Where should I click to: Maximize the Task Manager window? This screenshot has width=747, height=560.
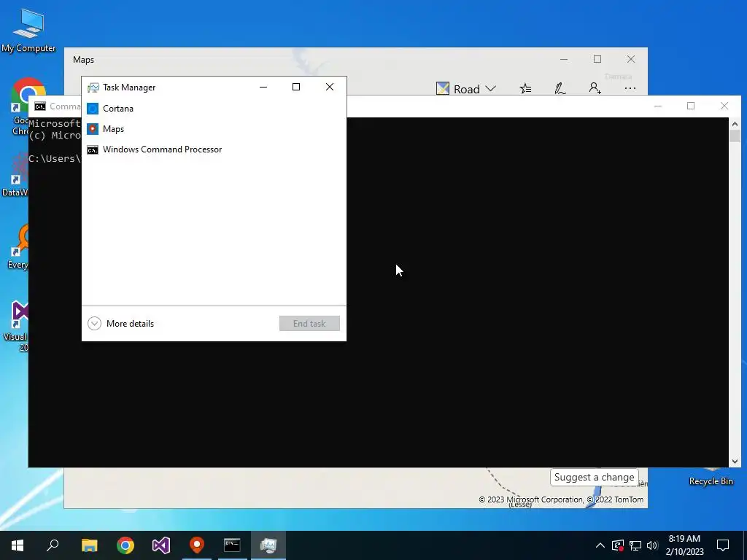pos(296,87)
